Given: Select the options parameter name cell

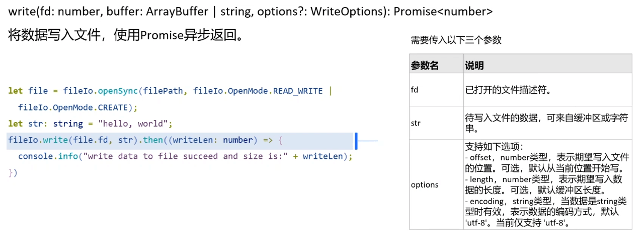Looking at the screenshot, I should tap(436, 185).
